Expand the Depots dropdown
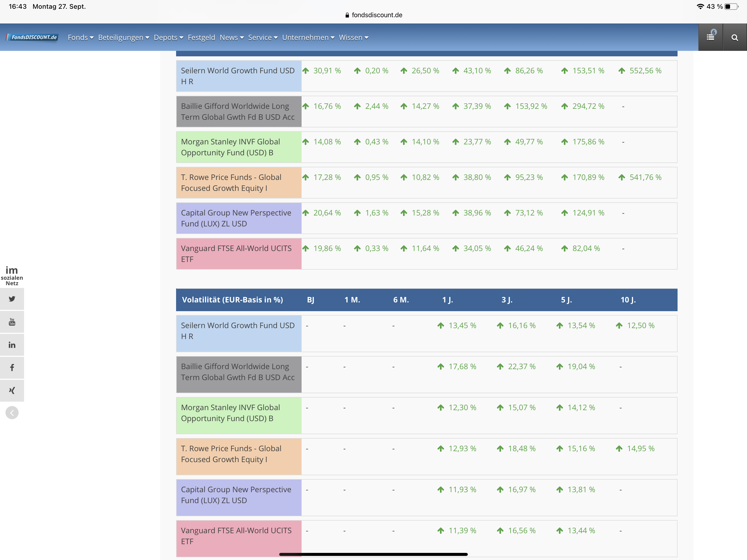This screenshot has height=560, width=747. (x=168, y=37)
